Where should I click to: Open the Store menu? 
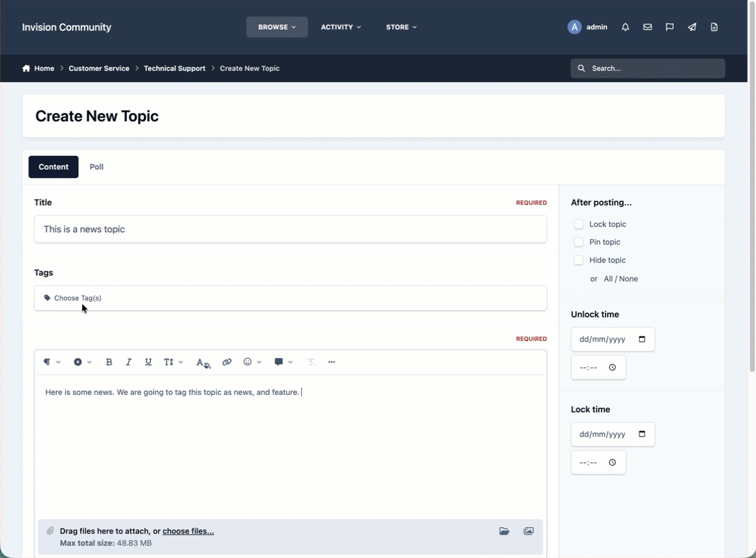[x=401, y=27]
